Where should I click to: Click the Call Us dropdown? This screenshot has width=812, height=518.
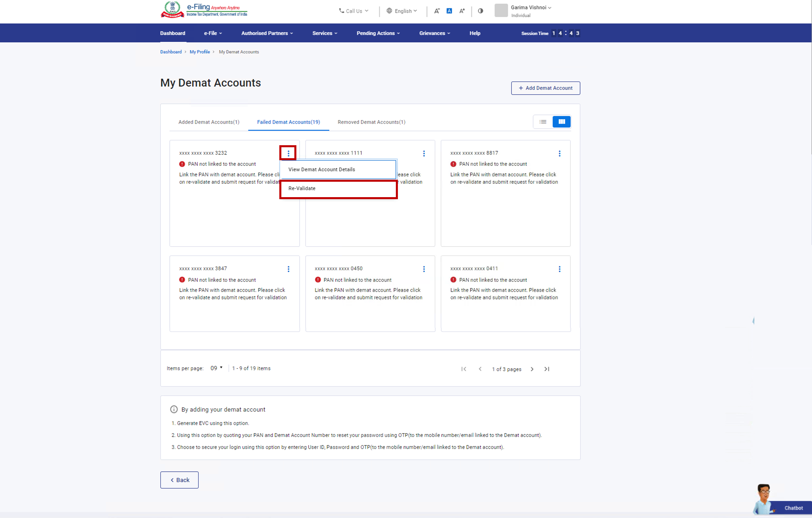354,11
